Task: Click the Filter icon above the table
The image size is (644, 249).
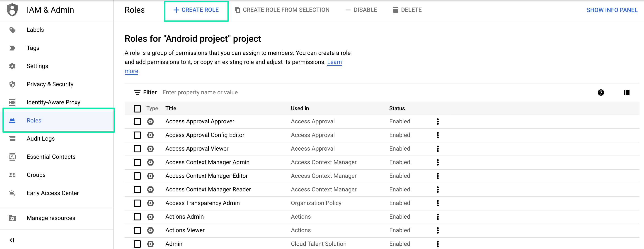Action: pyautogui.click(x=137, y=93)
